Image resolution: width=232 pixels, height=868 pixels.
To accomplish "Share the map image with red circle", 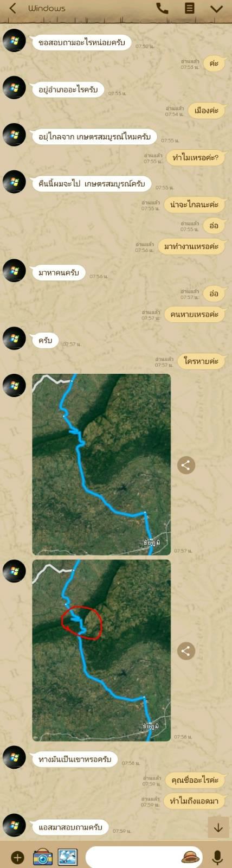I will click(x=186, y=651).
